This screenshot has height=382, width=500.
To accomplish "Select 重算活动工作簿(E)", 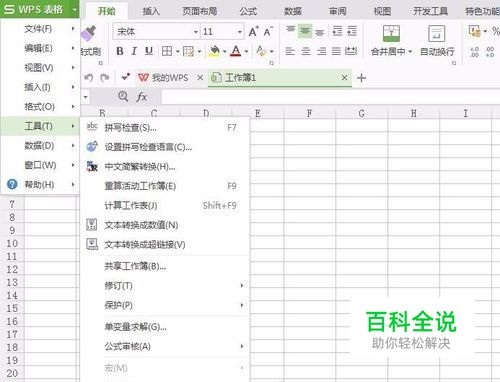I will pos(165,186).
